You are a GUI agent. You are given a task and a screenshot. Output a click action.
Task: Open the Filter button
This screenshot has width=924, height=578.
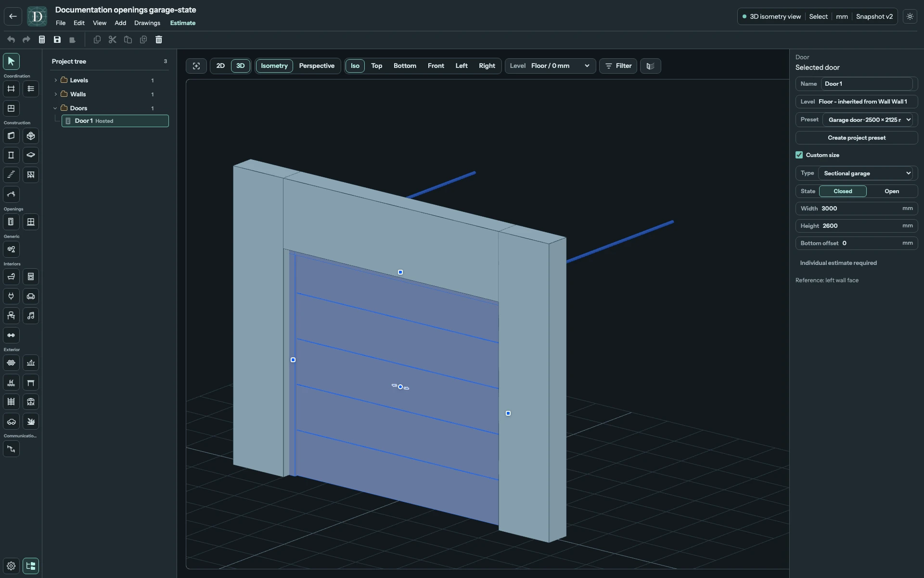click(x=618, y=66)
